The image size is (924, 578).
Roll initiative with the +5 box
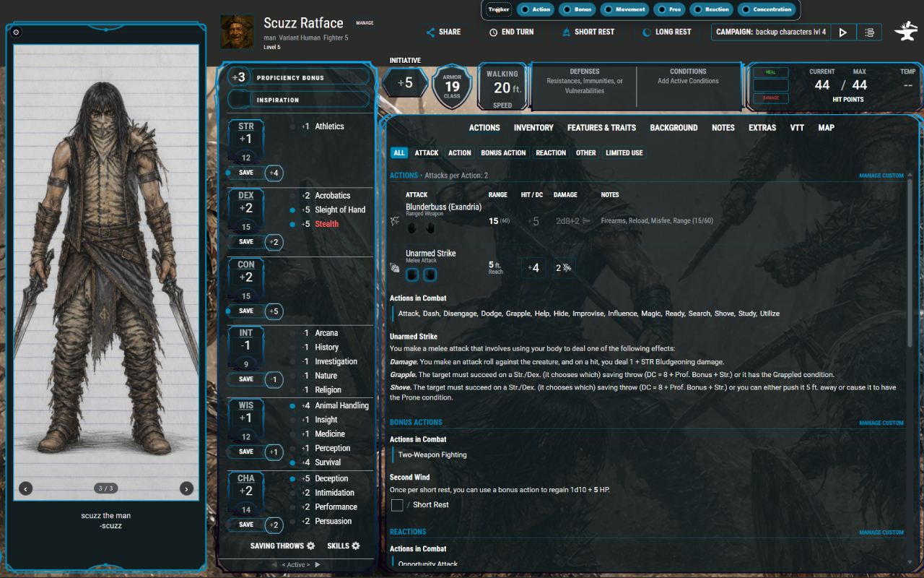[406, 83]
